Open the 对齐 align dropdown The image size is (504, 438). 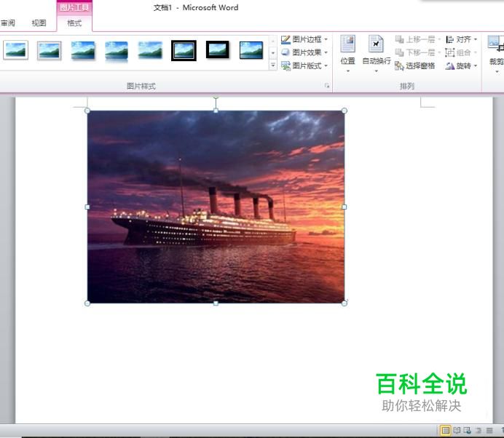(461, 39)
